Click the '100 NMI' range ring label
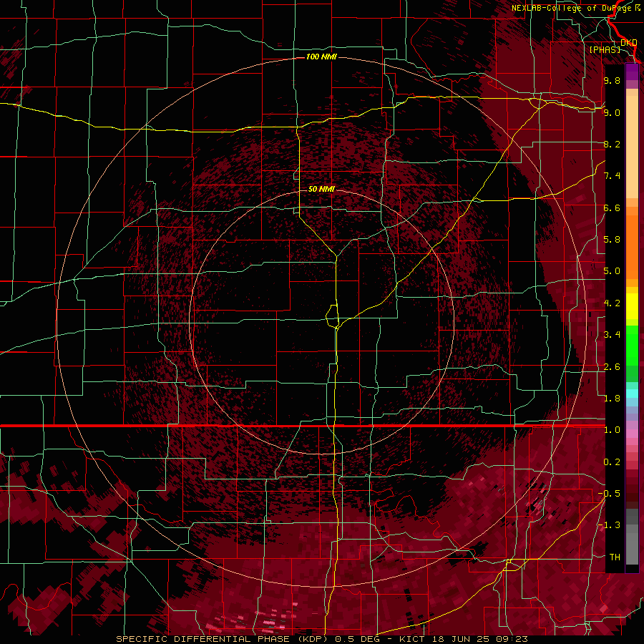This screenshot has height=644, width=644. (321, 57)
